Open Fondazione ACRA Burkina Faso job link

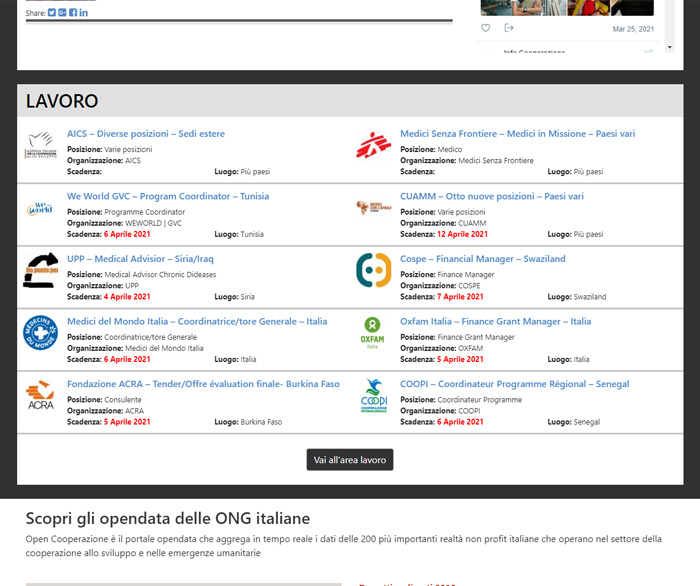[x=203, y=384]
